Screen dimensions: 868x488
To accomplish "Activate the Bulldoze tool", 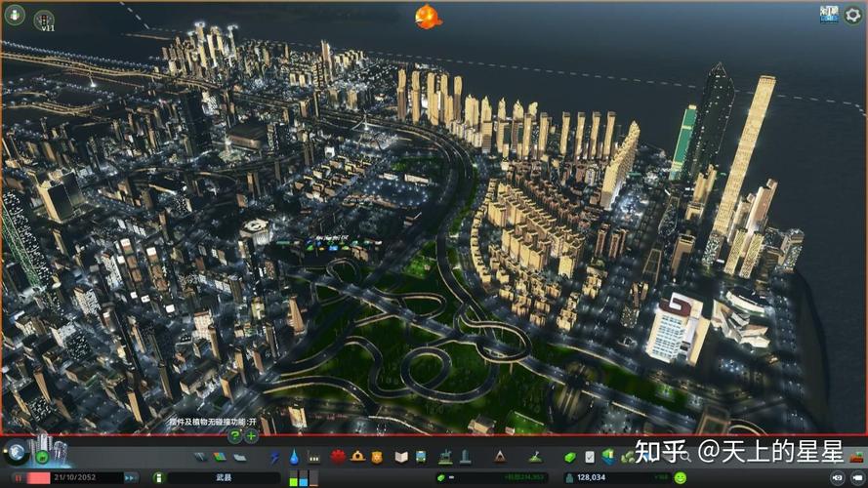I will [x=856, y=457].
